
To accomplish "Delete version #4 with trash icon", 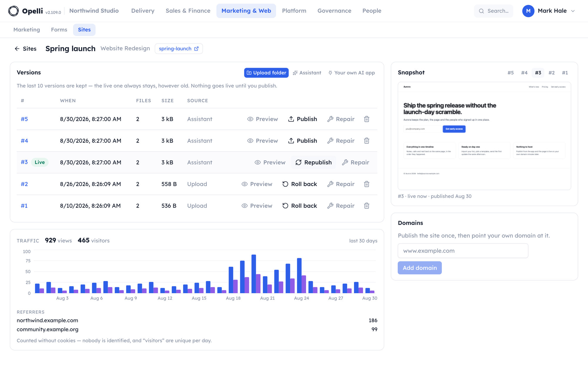I will [367, 141].
